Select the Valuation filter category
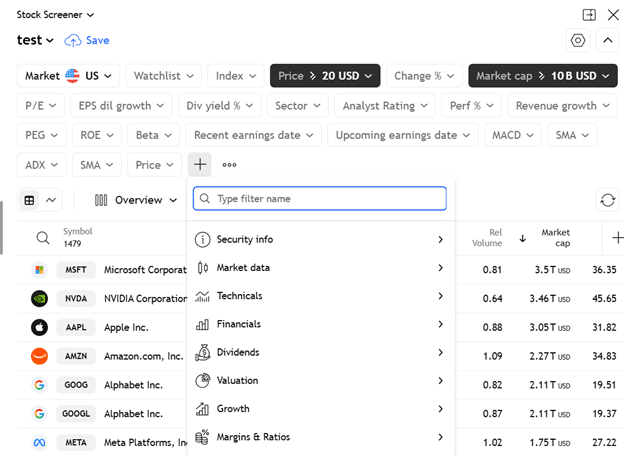 pos(319,380)
